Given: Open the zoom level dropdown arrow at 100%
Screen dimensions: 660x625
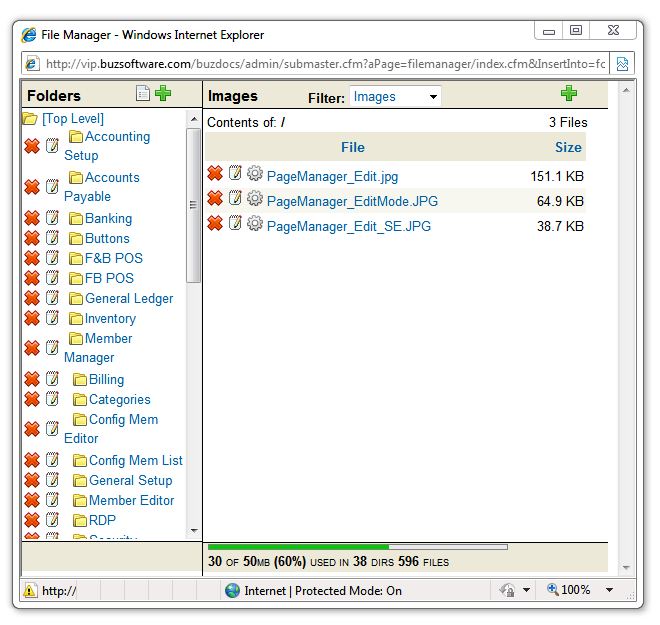Looking at the screenshot, I should click(610, 591).
